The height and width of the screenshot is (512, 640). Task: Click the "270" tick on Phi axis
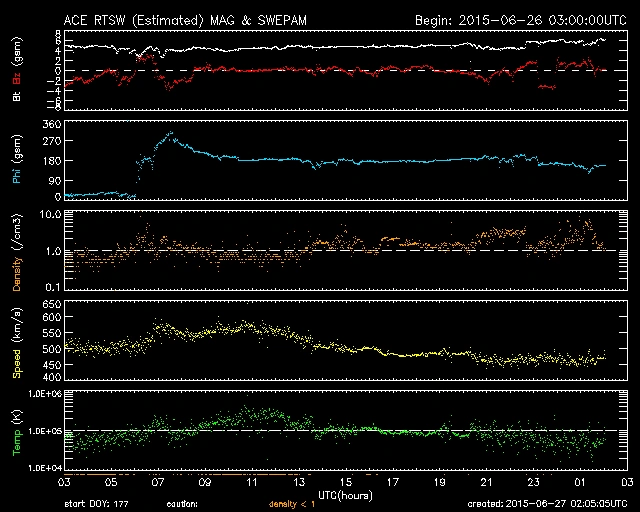coord(52,141)
